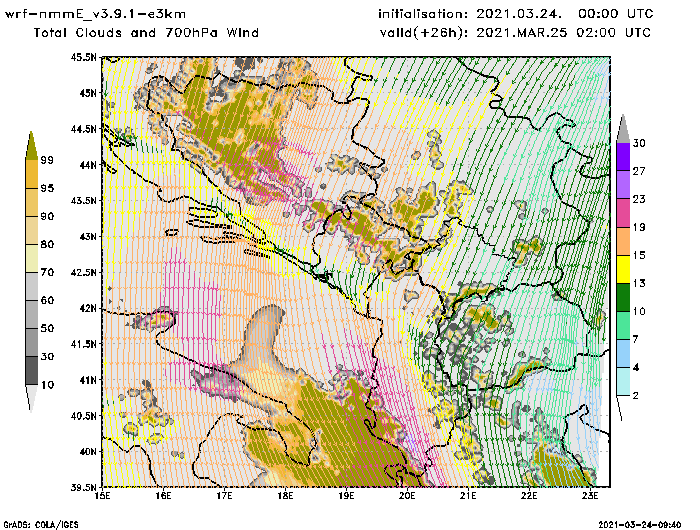This screenshot has height=530, width=700.
Task: Pick the tan 80–90 cloud legend swatch
Action: pyautogui.click(x=32, y=230)
